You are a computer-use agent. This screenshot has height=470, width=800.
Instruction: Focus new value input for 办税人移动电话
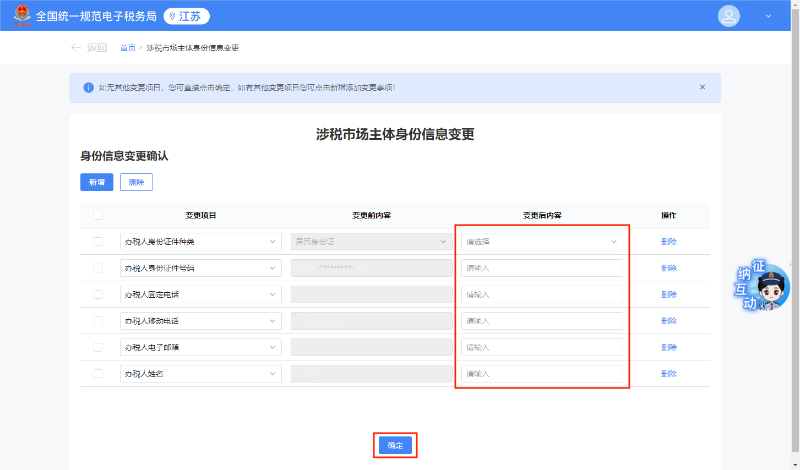click(x=542, y=321)
